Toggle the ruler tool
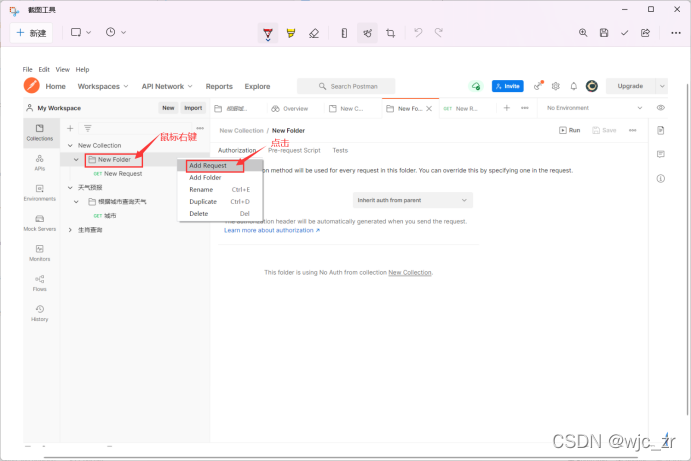691x461 pixels. coord(344,33)
